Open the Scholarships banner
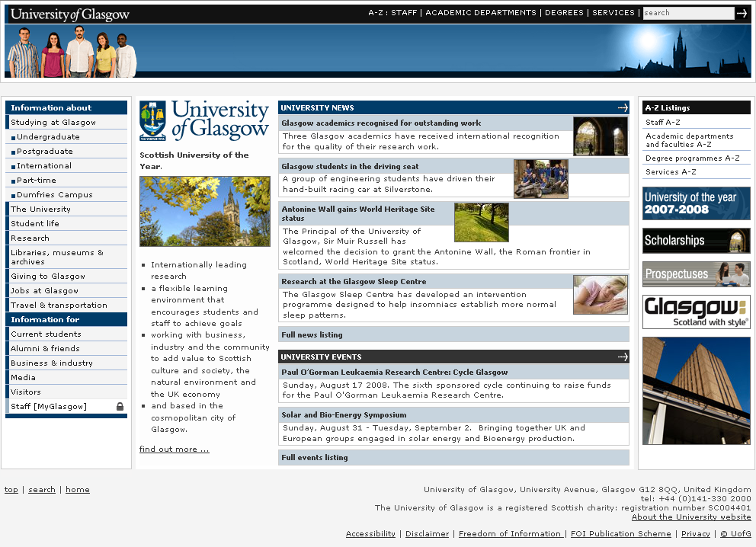Viewport: 756px width, 547px height. point(697,241)
